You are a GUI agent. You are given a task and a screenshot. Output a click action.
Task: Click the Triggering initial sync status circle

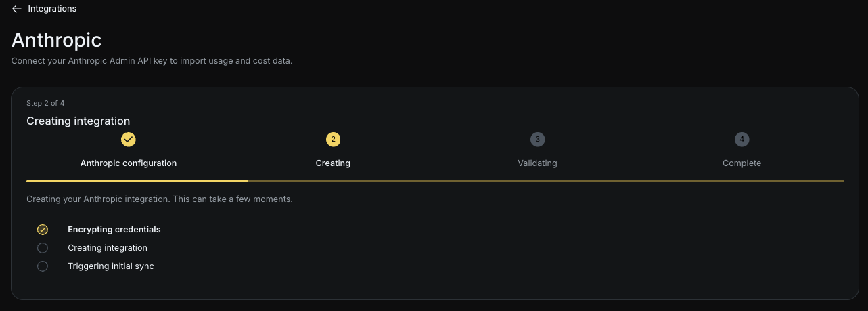click(43, 266)
